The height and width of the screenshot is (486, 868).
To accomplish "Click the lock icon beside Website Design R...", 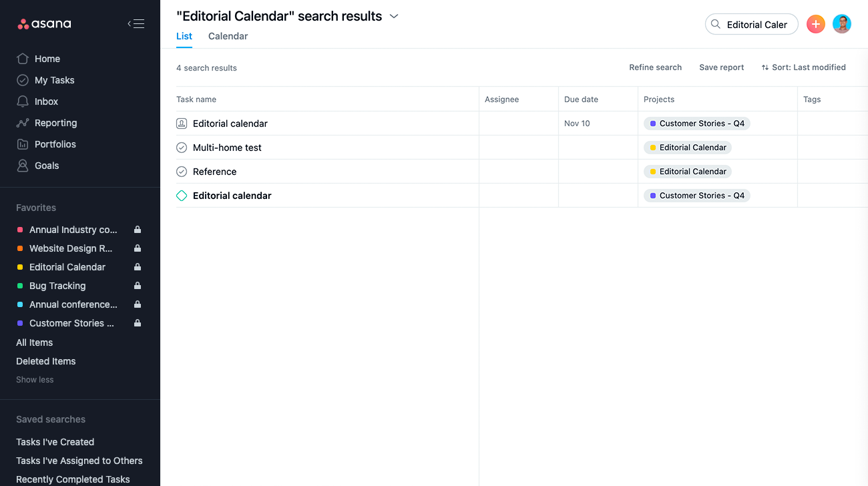I will point(138,248).
